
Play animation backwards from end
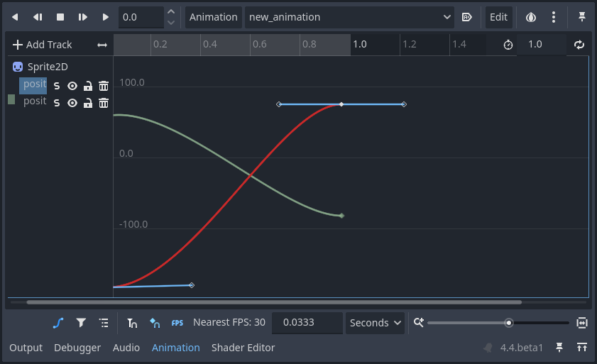pos(38,17)
